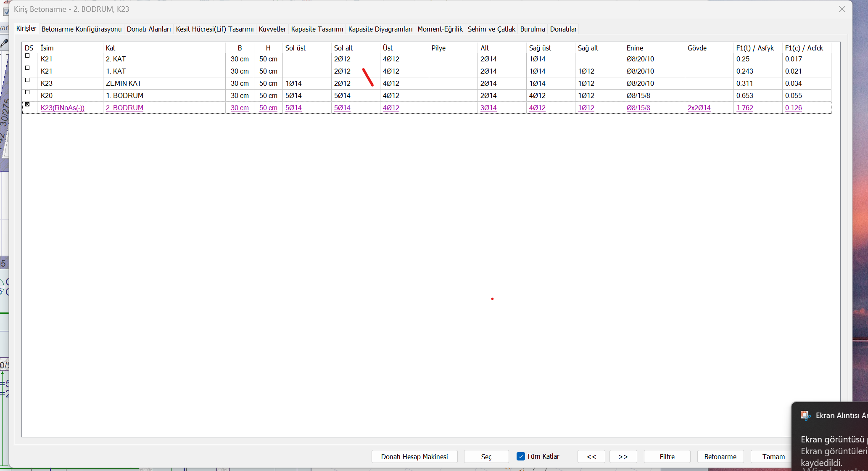The height and width of the screenshot is (471, 868).
Task: Close the Kiriş Betonarme dialog
Action: (842, 9)
